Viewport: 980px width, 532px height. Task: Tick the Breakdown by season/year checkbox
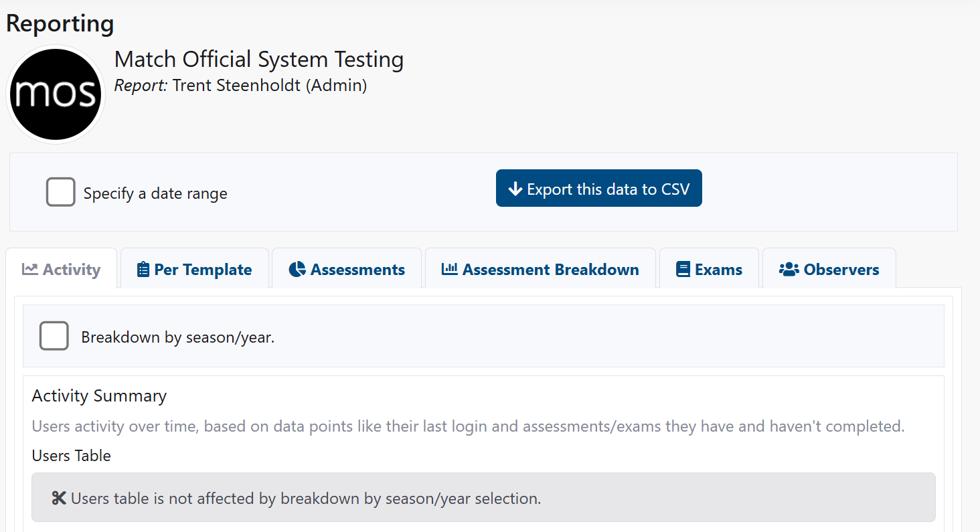click(54, 336)
